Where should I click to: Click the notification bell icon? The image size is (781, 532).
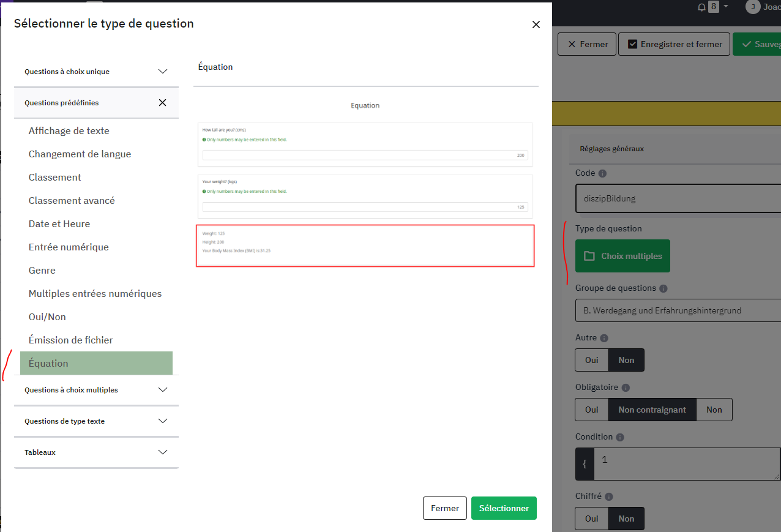701,7
